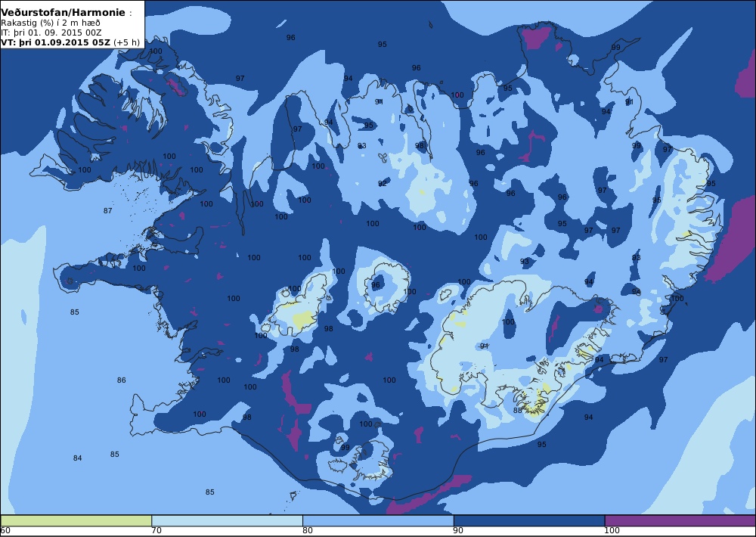Click the yellow-green 60–70 legend color band
Image resolution: width=756 pixels, height=537 pixels.
point(76,520)
